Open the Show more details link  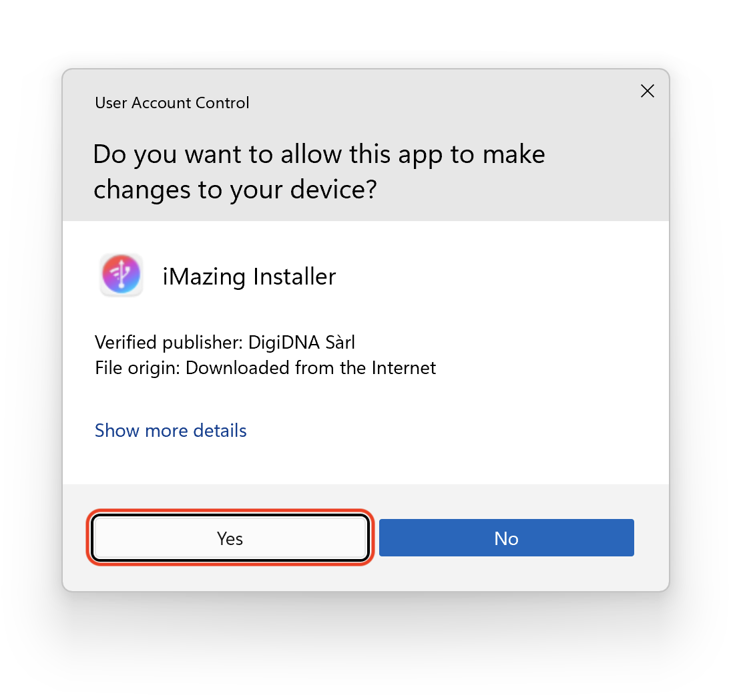click(171, 431)
